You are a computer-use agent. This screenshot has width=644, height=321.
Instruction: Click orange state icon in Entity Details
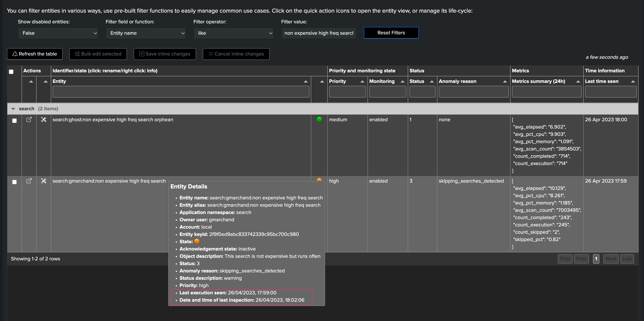tap(197, 241)
